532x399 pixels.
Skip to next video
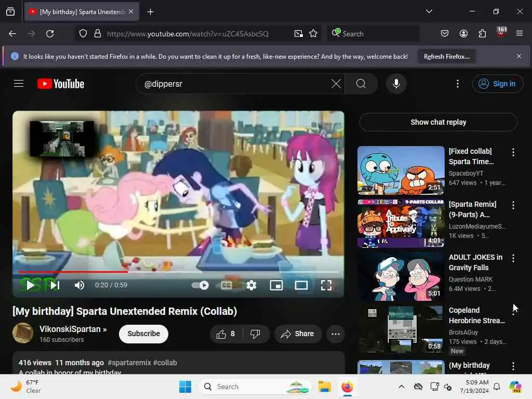pos(54,285)
